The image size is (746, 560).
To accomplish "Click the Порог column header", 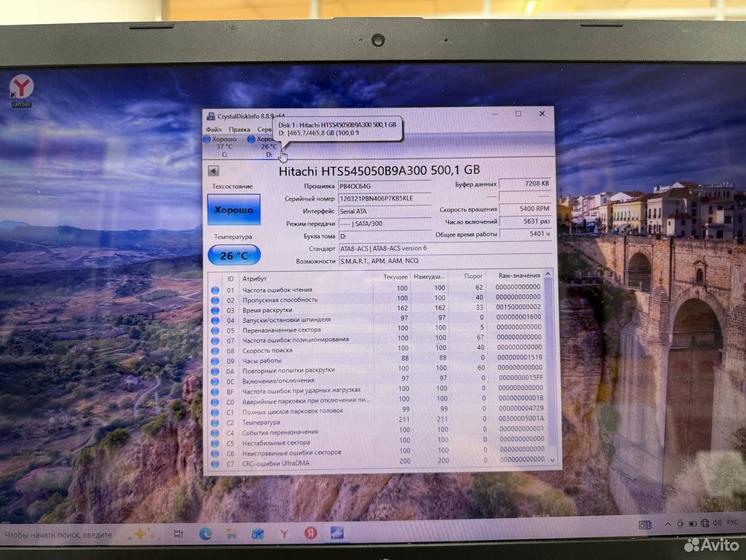I will click(473, 276).
